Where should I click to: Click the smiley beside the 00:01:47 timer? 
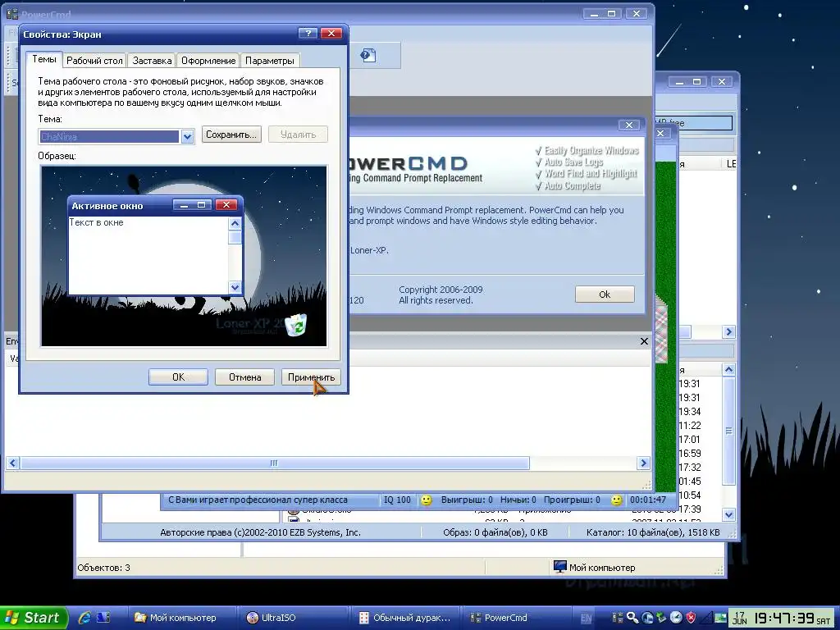617,500
